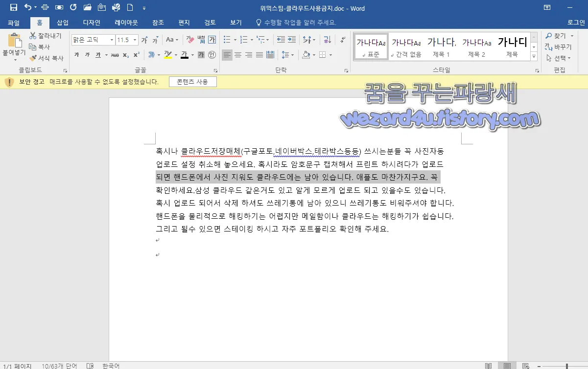
Task: Click the New blank document icon
Action: [x=130, y=7]
